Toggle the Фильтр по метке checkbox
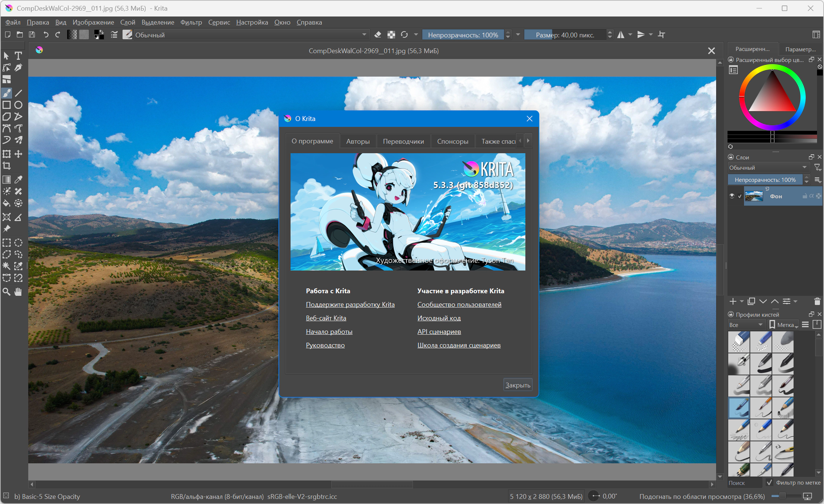The width and height of the screenshot is (824, 504). (770, 482)
